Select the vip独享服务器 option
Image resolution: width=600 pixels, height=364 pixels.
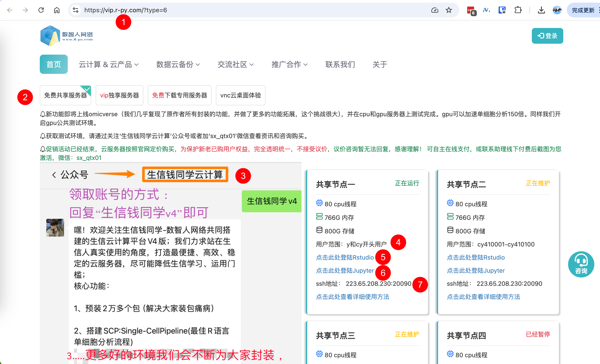tap(119, 95)
